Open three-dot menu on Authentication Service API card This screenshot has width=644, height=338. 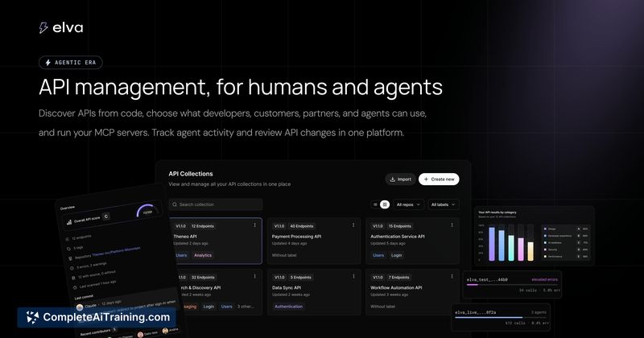tap(452, 225)
